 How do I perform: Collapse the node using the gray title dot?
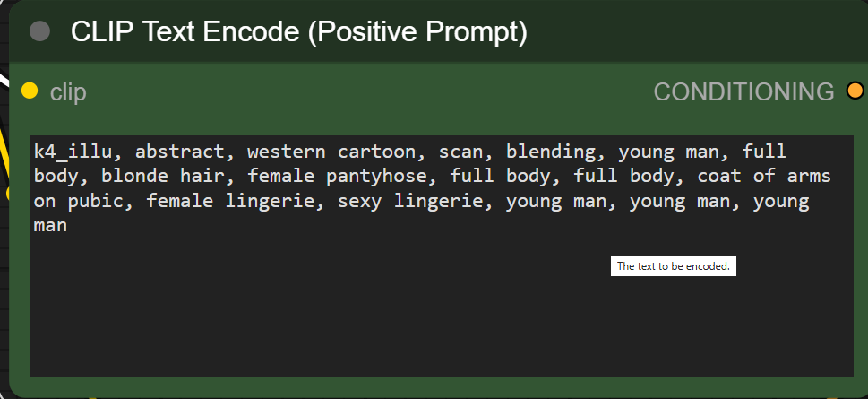[x=39, y=31]
